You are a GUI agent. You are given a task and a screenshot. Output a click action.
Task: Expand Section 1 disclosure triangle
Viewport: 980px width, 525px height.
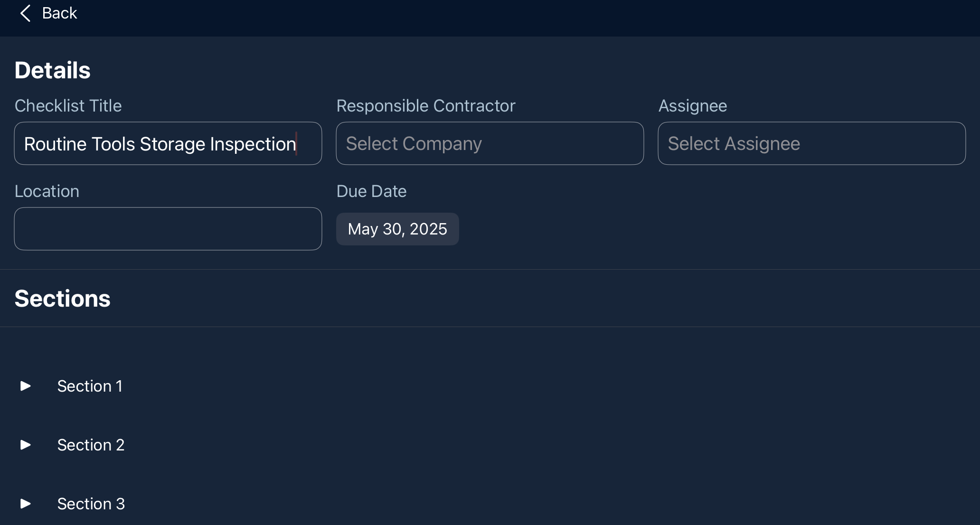pos(26,386)
